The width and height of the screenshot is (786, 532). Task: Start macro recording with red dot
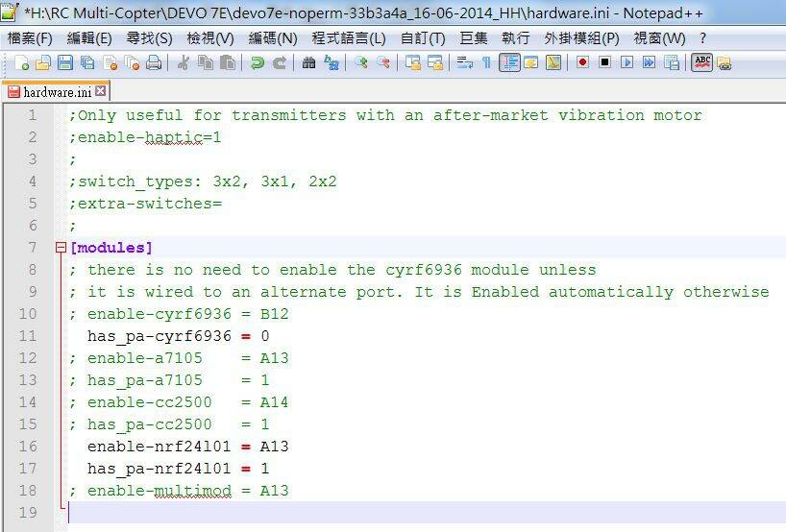click(582, 62)
